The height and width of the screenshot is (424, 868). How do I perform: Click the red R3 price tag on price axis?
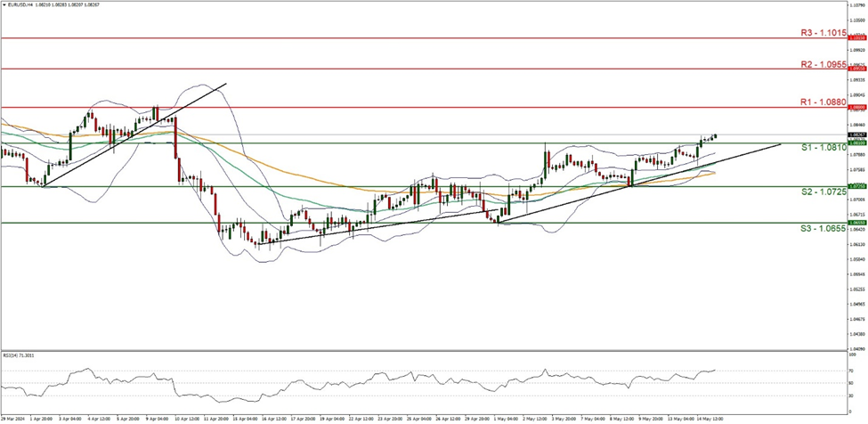click(x=856, y=38)
